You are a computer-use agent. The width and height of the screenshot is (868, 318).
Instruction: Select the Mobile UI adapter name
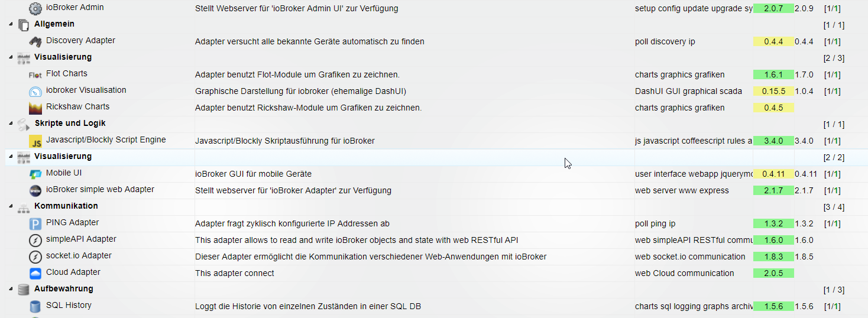pos(63,173)
